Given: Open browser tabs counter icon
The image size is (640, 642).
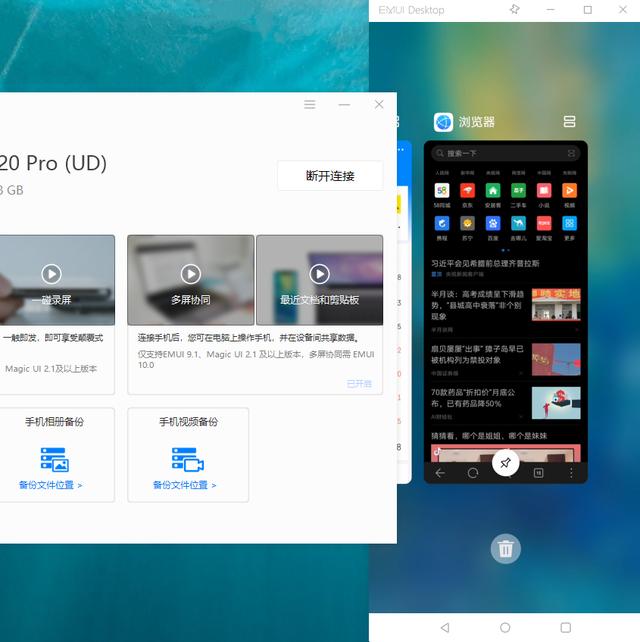Looking at the screenshot, I should pyautogui.click(x=539, y=473).
